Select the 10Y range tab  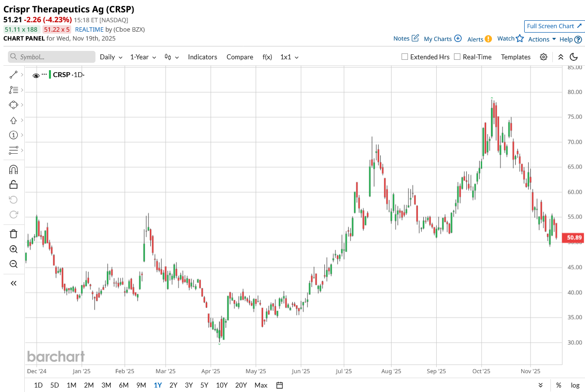(x=222, y=385)
